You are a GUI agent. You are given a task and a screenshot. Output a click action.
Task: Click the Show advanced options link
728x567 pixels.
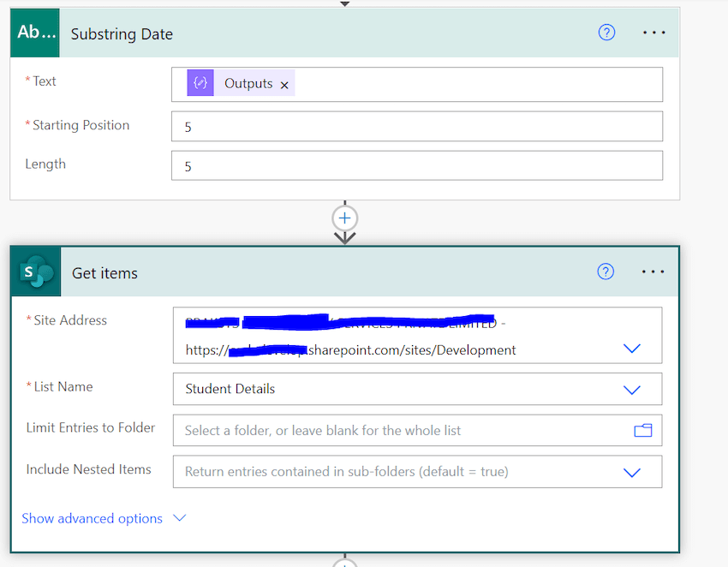point(92,518)
